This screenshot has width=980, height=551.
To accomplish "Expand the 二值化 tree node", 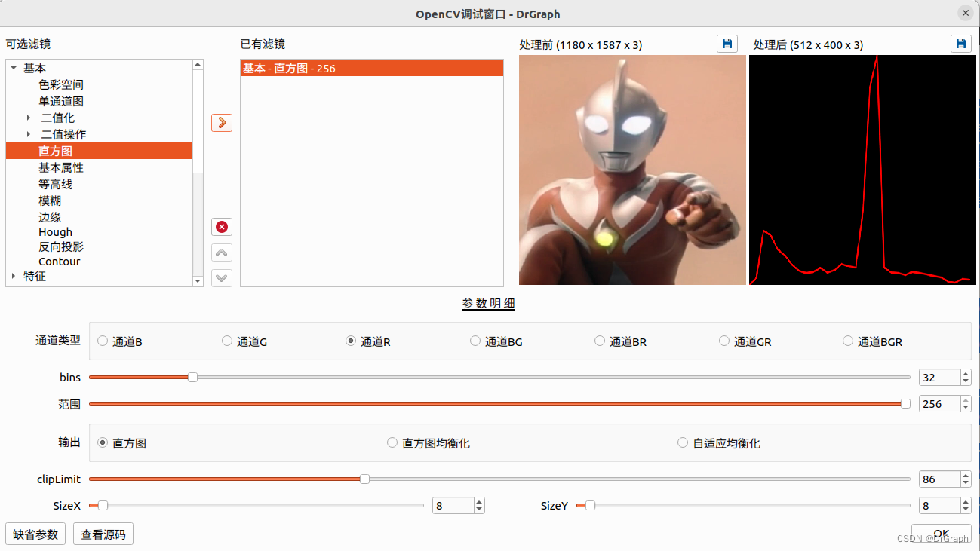I will (x=29, y=118).
